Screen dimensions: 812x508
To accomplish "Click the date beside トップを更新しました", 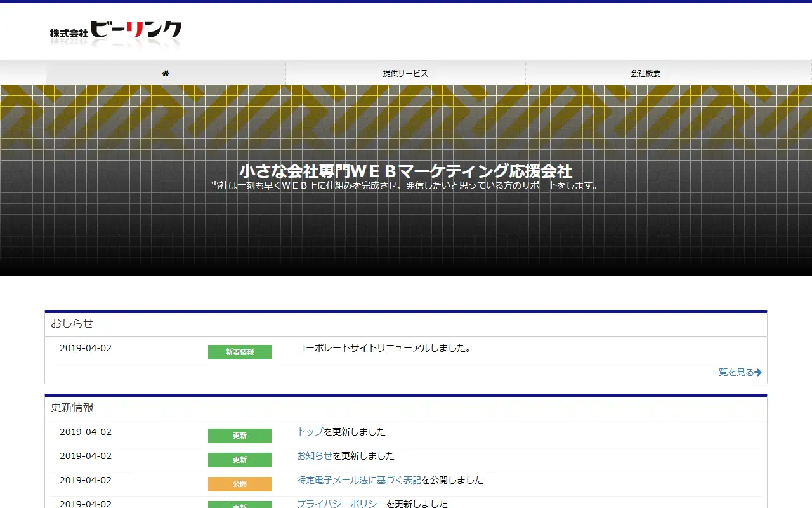I will tap(86, 432).
